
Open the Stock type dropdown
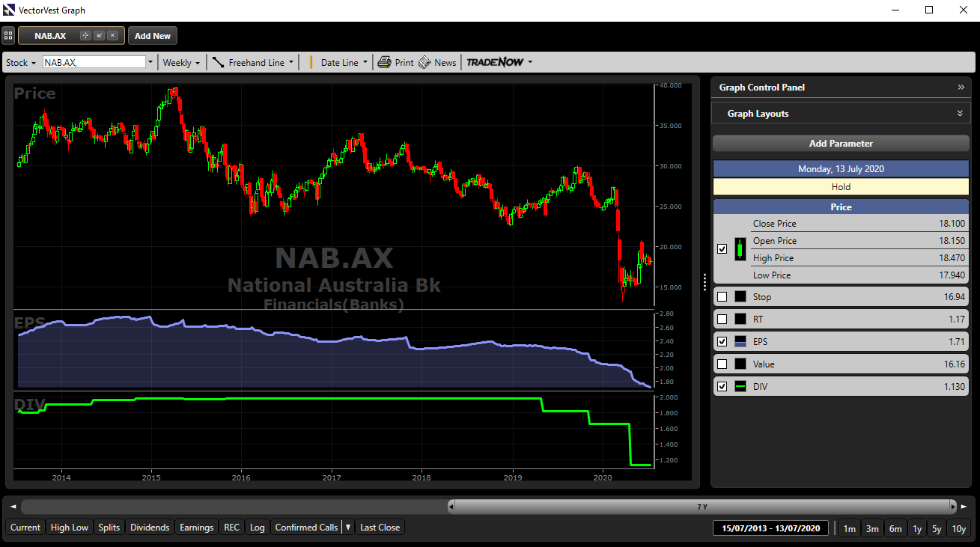click(21, 63)
